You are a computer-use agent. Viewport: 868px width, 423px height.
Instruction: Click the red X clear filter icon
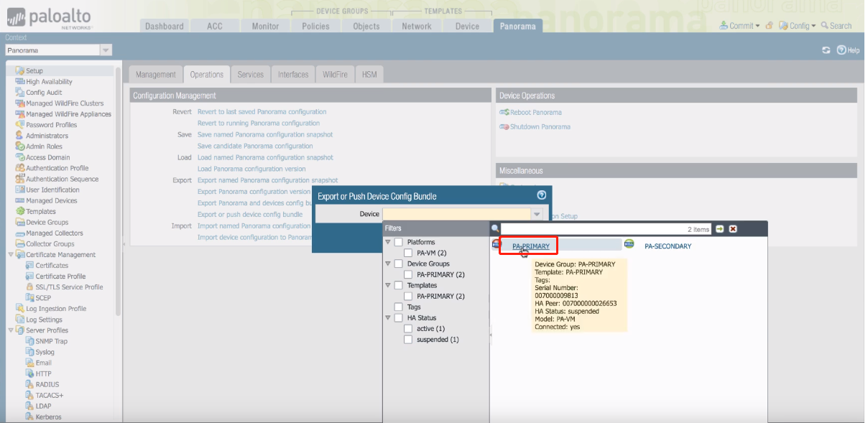coord(733,229)
